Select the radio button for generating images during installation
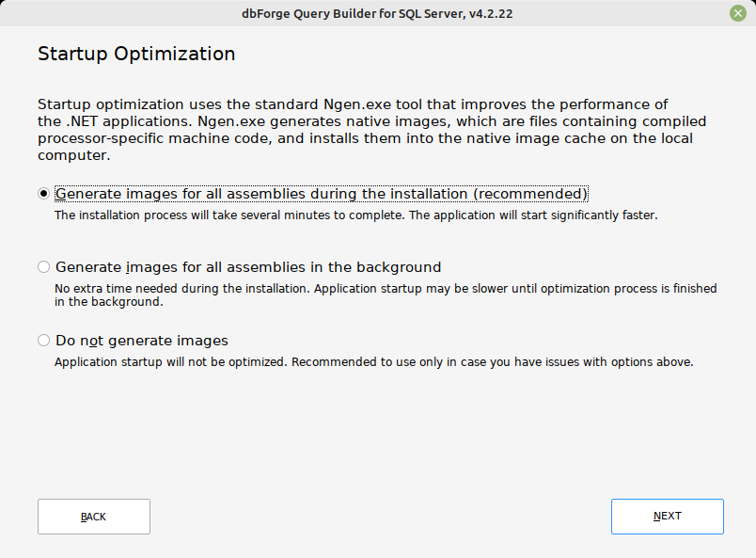This screenshot has height=558, width=756. (43, 194)
